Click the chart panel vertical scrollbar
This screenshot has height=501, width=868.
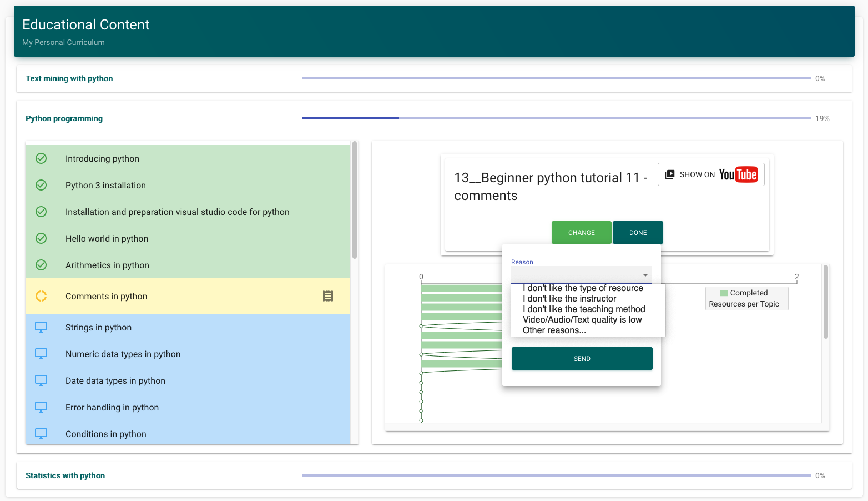tap(826, 302)
